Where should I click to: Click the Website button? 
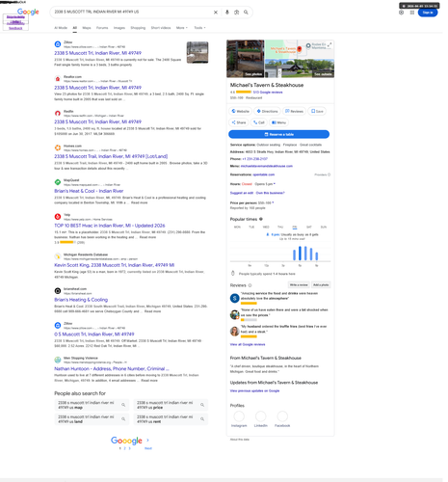coord(241,111)
